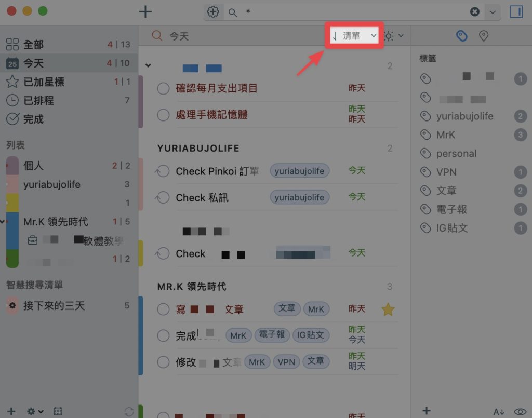Screen dimensions: 532x418
Task: Click the YURIABUJOLIFE group header
Action: [x=198, y=148]
